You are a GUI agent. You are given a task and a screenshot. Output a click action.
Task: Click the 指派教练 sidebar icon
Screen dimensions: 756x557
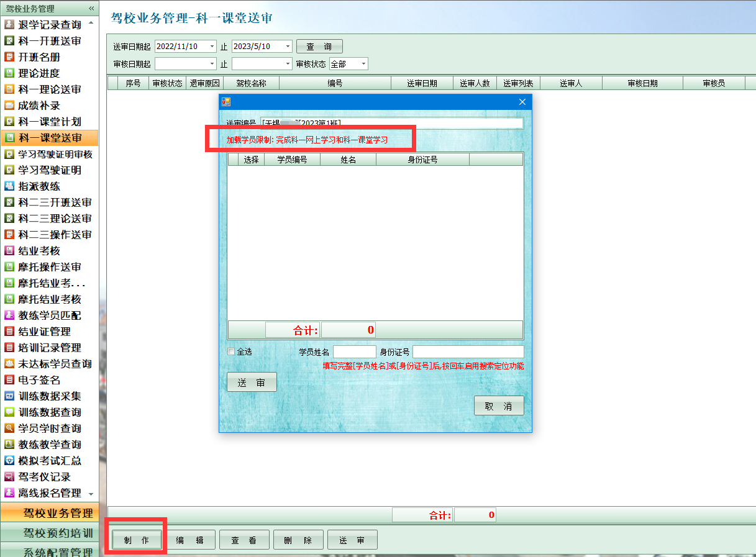[9, 186]
